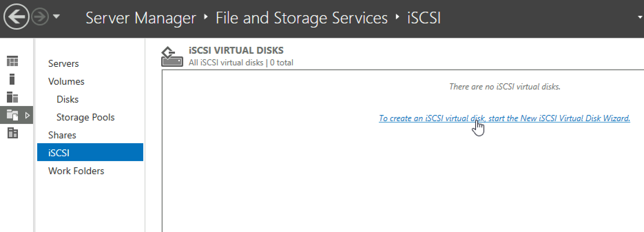The height and width of the screenshot is (232, 644).
Task: Open Work Folders in the navigation list
Action: point(76,171)
